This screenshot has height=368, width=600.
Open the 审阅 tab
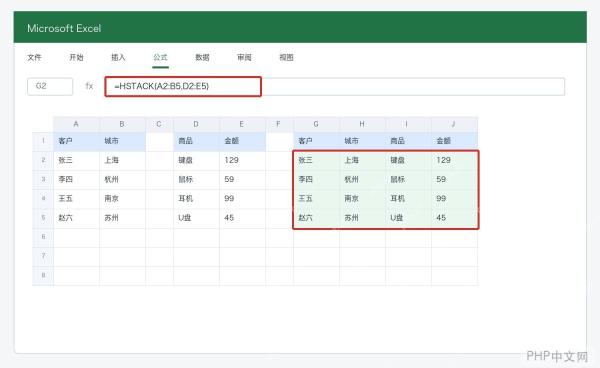244,57
